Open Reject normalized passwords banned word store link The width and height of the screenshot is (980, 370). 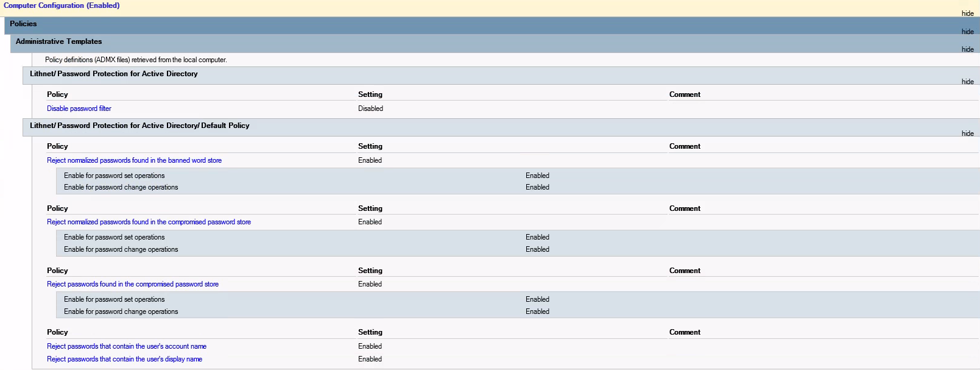pos(134,160)
